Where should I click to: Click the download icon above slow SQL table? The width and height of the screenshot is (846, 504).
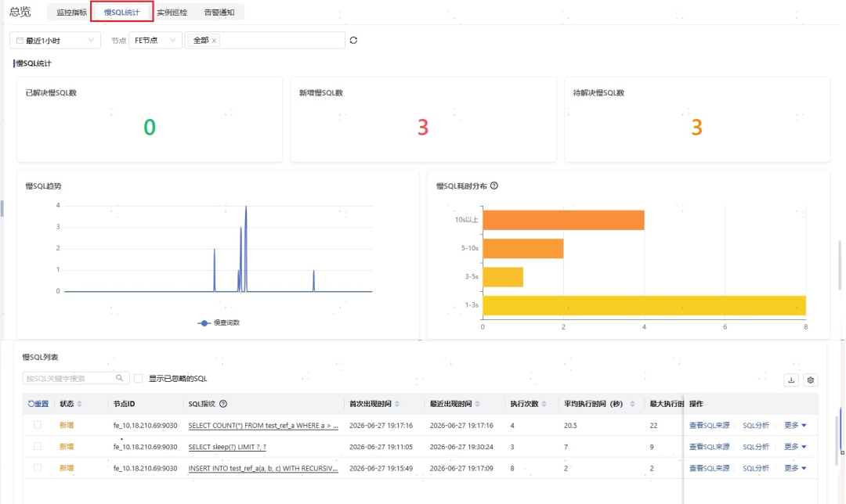click(x=791, y=380)
